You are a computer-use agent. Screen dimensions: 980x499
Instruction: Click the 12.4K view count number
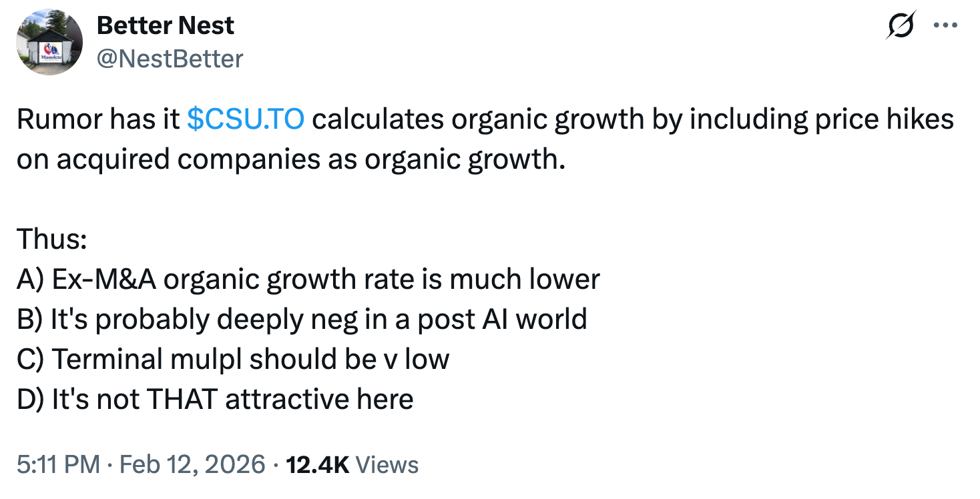click(317, 464)
